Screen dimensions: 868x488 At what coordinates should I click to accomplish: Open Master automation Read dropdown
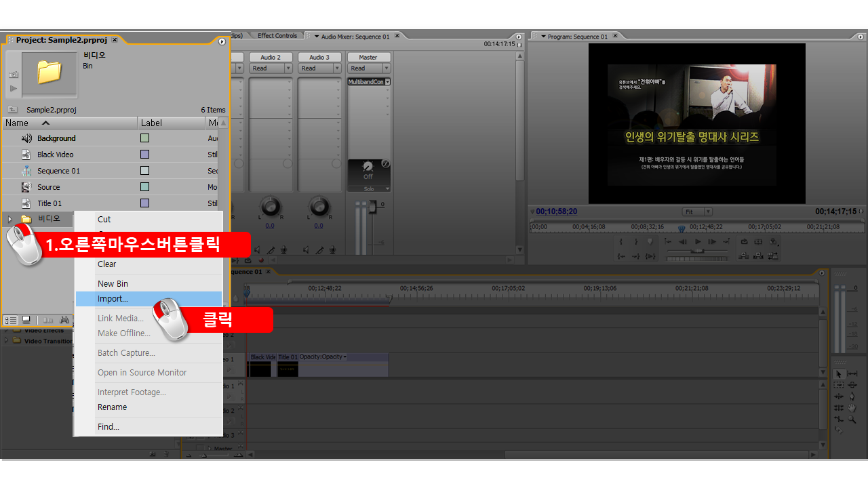(x=386, y=68)
